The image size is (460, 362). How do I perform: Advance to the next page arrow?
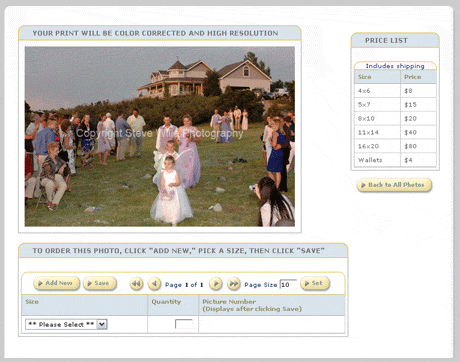[x=216, y=284]
